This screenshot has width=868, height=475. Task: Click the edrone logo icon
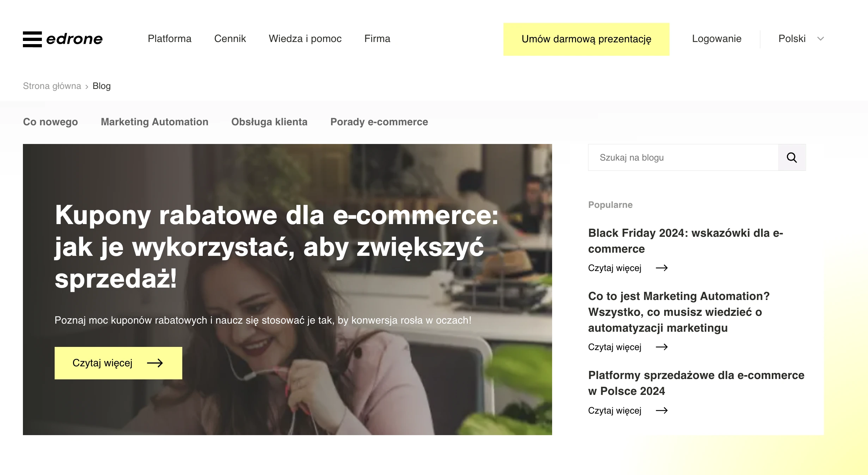[32, 39]
